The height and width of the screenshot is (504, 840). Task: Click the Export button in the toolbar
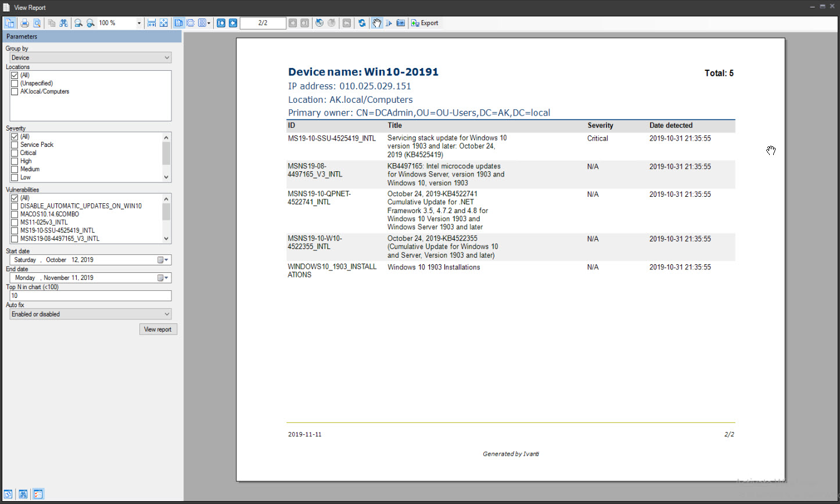coord(425,23)
